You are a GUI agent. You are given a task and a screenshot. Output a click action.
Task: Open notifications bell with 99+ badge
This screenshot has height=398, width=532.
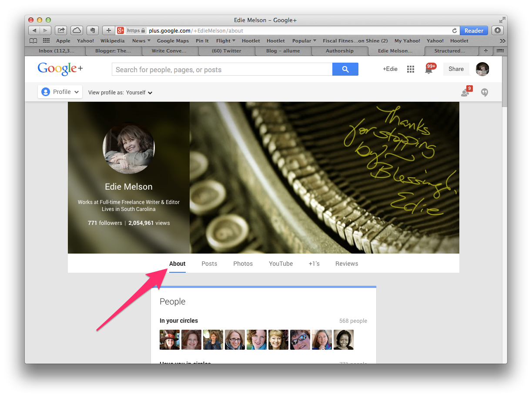click(x=429, y=69)
